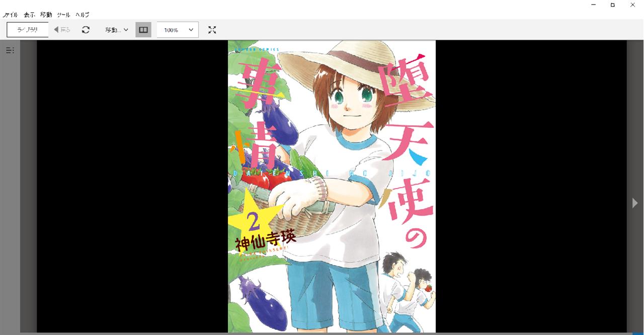Viewport: 644px width, 335px height.
Task: Click the manga cover page image
Action: tap(332, 186)
